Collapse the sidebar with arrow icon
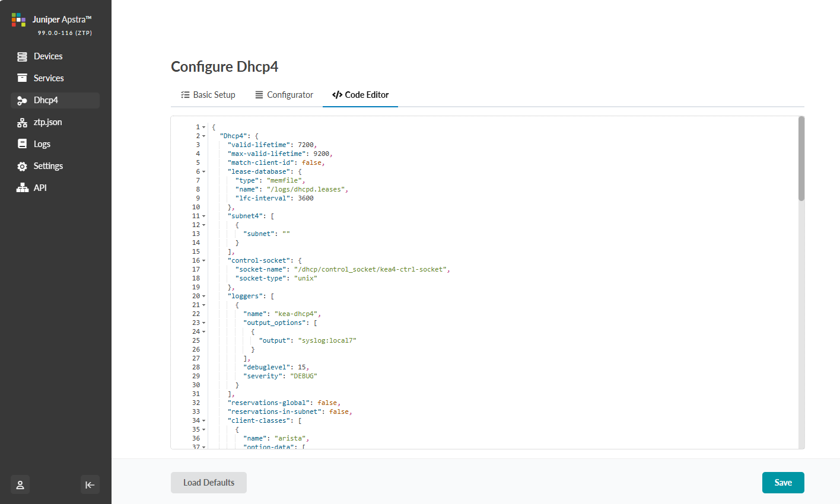The image size is (840, 504). pyautogui.click(x=90, y=484)
